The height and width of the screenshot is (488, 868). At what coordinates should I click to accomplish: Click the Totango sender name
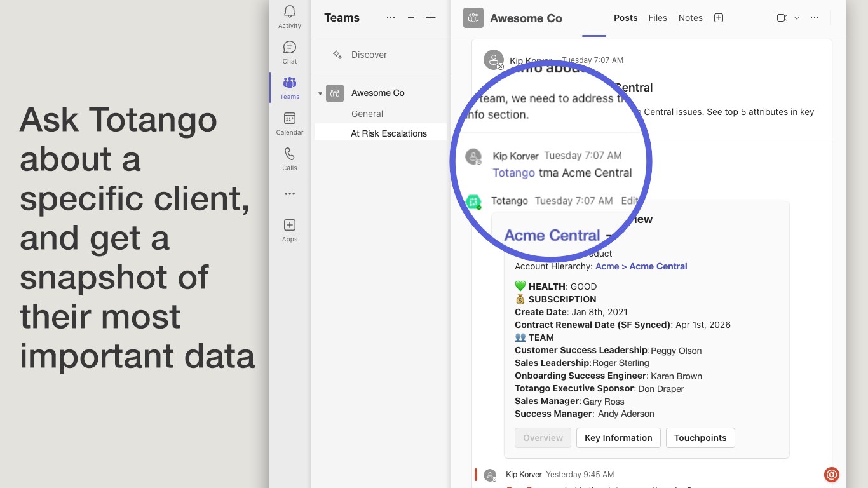pyautogui.click(x=510, y=201)
